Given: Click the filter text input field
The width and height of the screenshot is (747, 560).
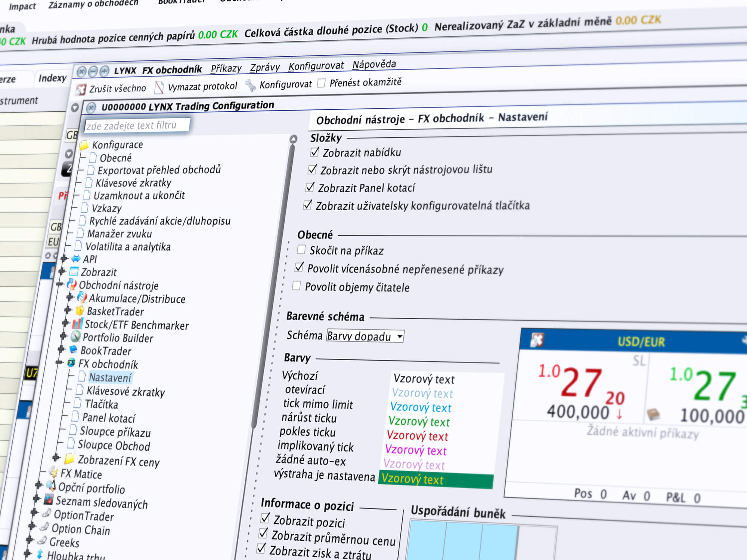Looking at the screenshot, I should (137, 125).
